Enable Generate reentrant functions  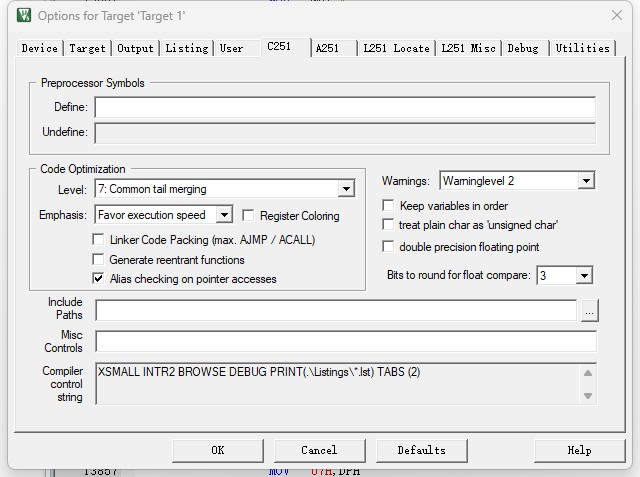pos(98,260)
